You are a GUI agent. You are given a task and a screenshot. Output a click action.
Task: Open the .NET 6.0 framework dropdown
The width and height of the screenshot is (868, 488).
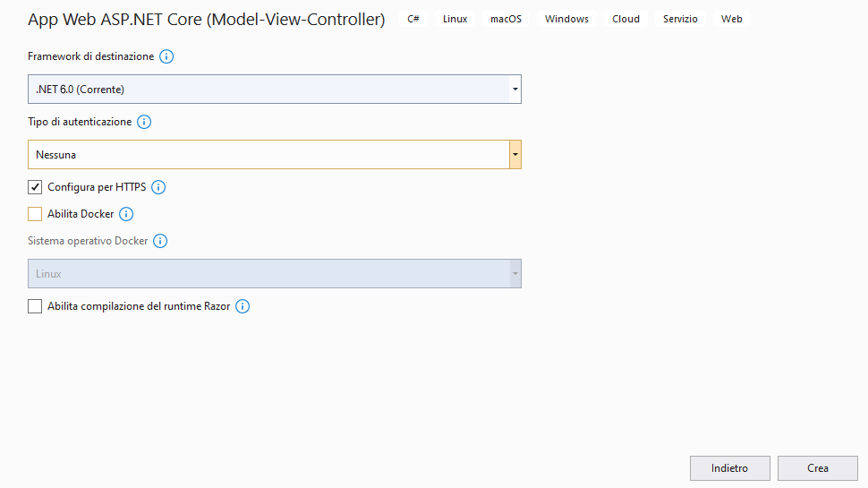[274, 90]
